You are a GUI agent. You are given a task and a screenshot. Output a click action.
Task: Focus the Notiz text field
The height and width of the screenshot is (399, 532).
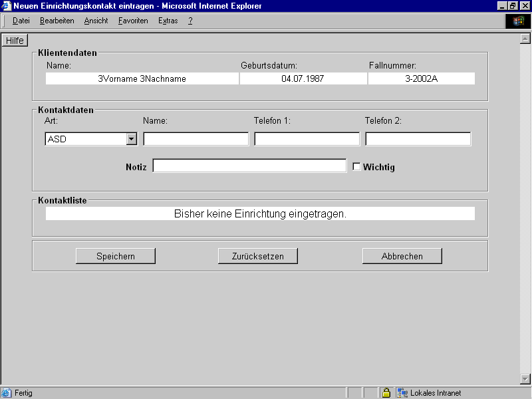pos(249,166)
